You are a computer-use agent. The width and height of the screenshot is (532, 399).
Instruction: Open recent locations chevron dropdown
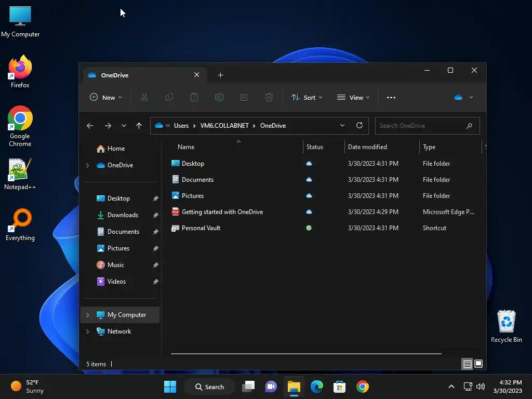(x=124, y=126)
